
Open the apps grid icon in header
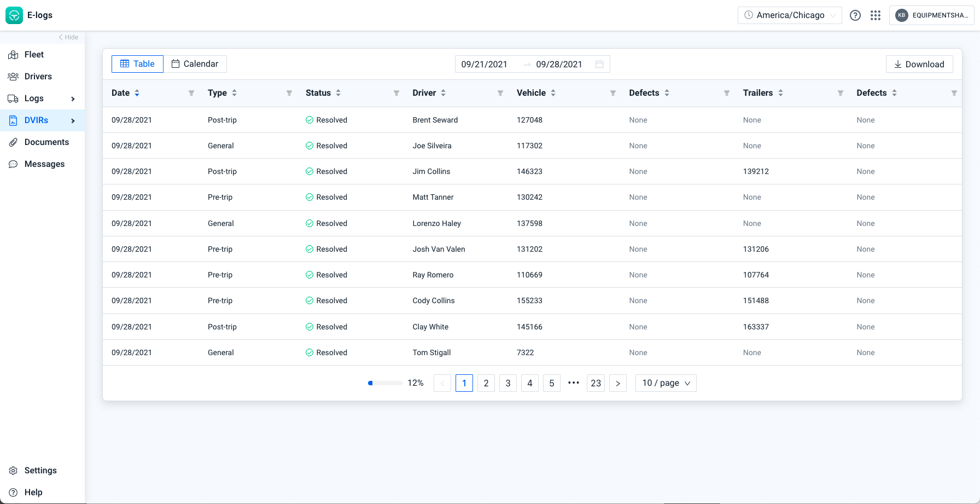pos(876,15)
